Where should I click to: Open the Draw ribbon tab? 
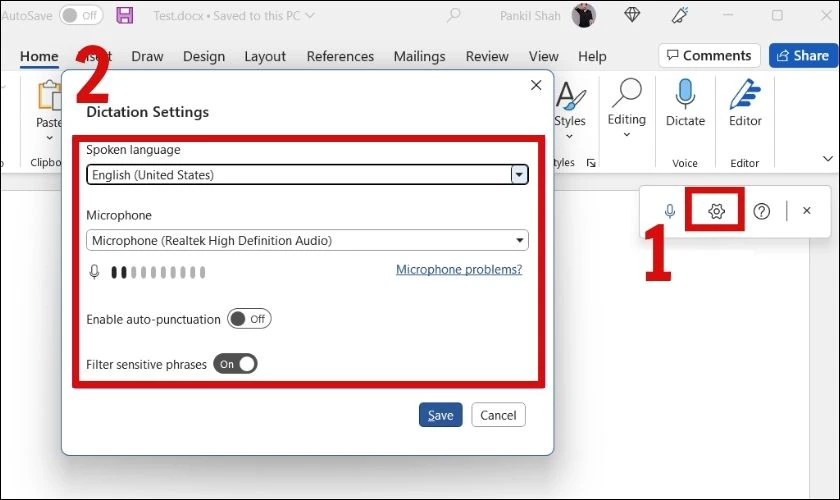coord(147,56)
